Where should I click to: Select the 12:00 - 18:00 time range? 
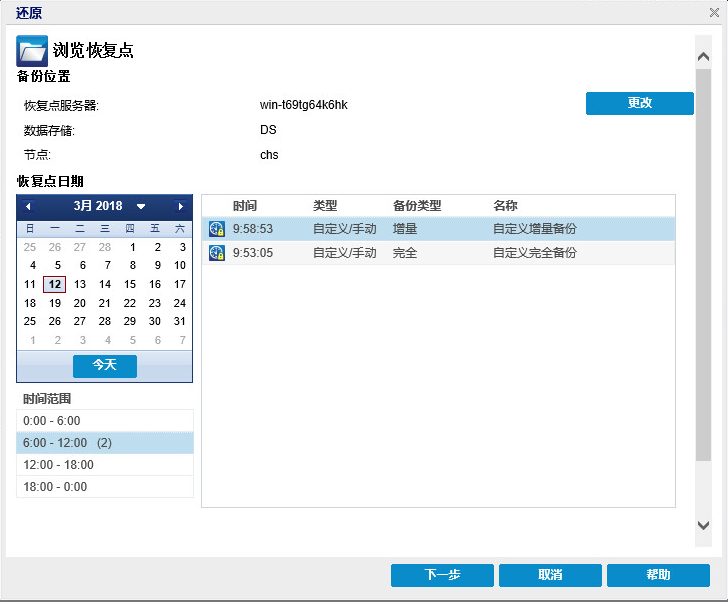(105, 465)
